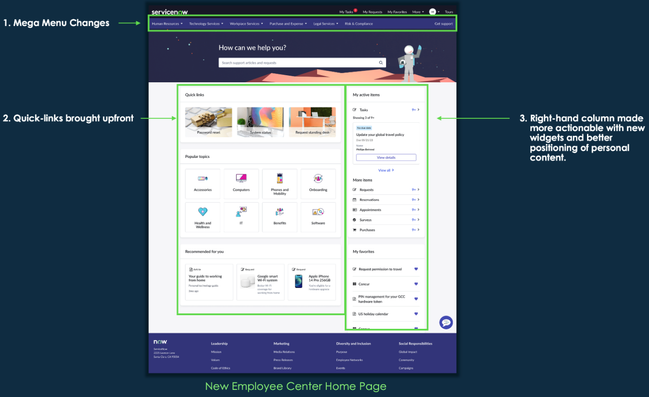Click the Benefits topic icon
This screenshot has width=649, height=397.
279,212
